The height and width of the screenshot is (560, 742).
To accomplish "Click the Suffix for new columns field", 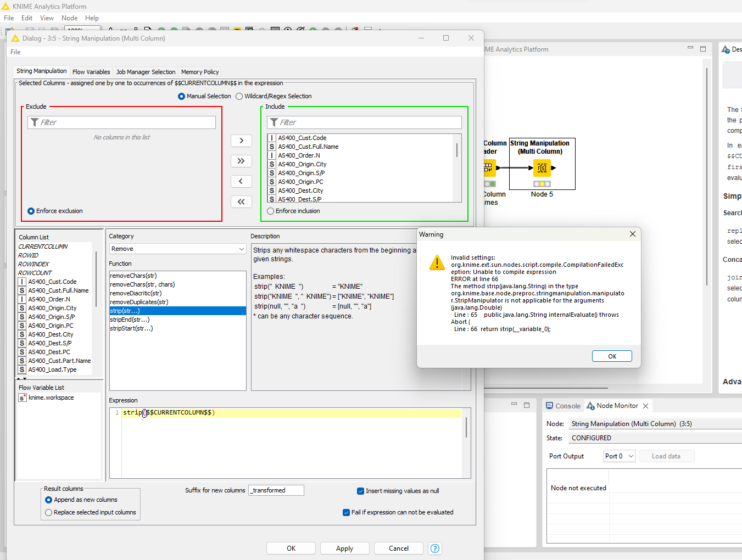I will 276,490.
